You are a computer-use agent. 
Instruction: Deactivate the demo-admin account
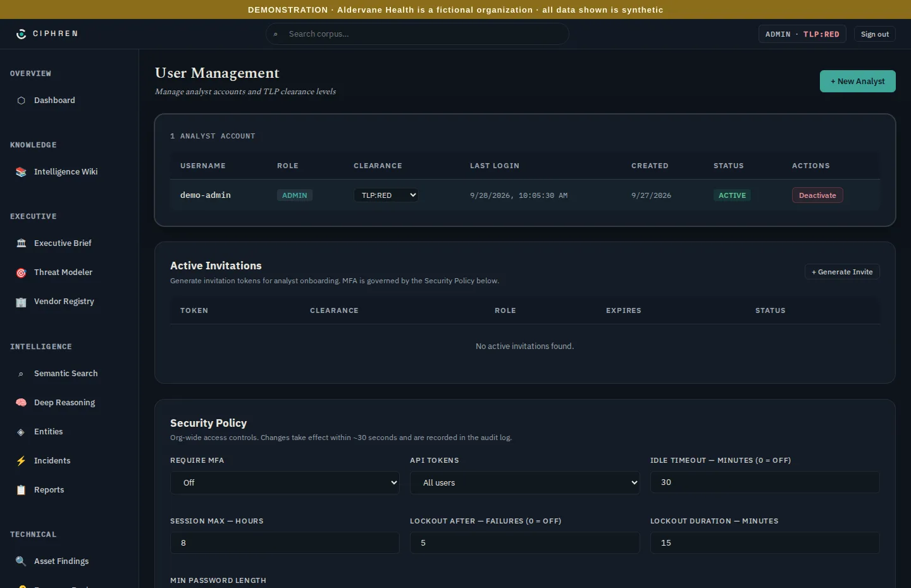click(817, 195)
